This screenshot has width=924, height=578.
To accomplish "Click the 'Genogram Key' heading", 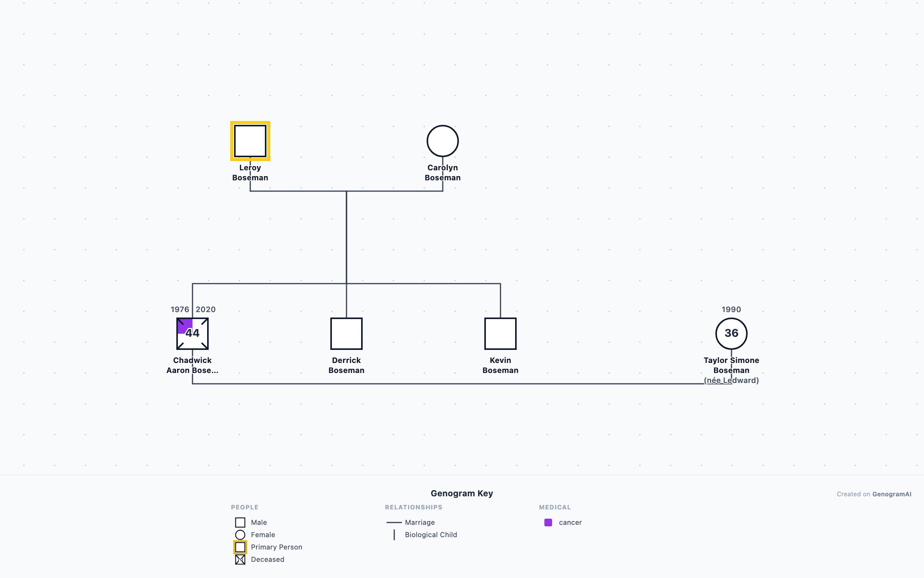I will pos(462,493).
